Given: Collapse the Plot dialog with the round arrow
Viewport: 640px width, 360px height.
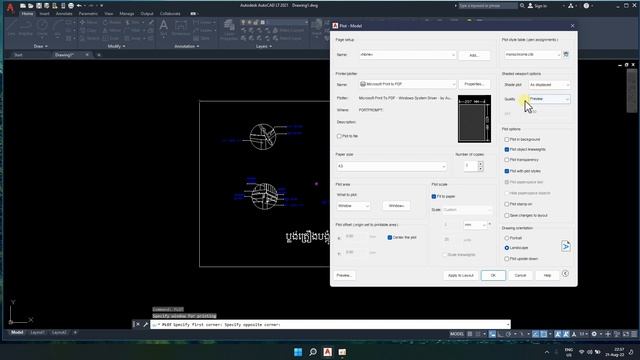Looking at the screenshot, I should click(565, 273).
